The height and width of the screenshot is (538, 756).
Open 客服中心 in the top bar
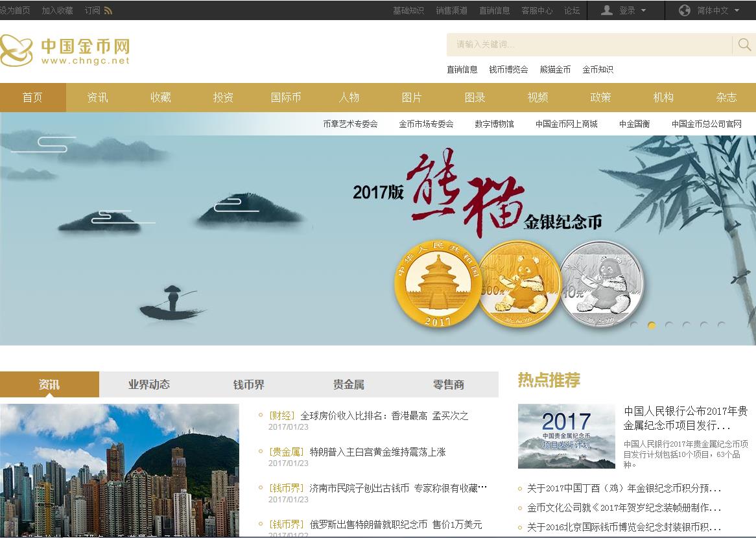coord(537,10)
